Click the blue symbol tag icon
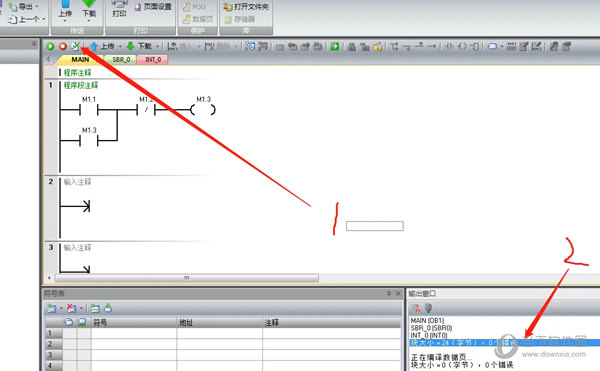Screen dimensions: 600x371 492,46
